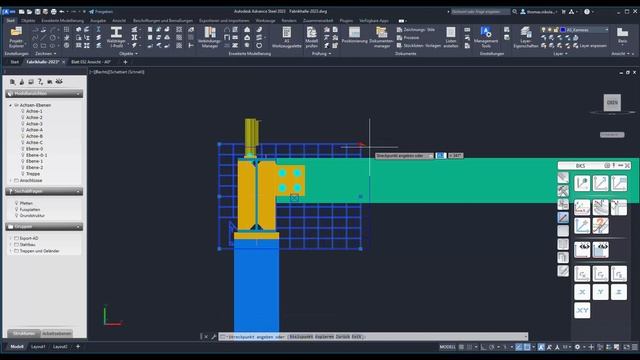640x360 pixels.
Task: Click the MODELL status bar button
Action: 447,347
